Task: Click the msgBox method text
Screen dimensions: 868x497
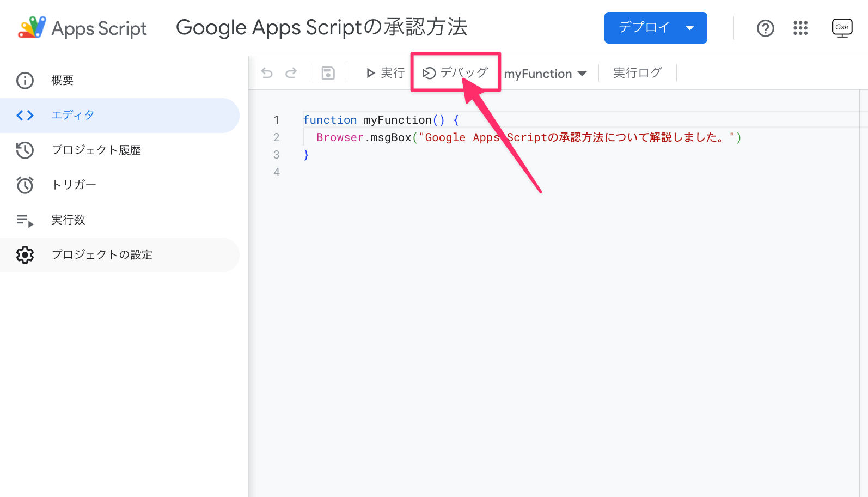Action: (391, 137)
